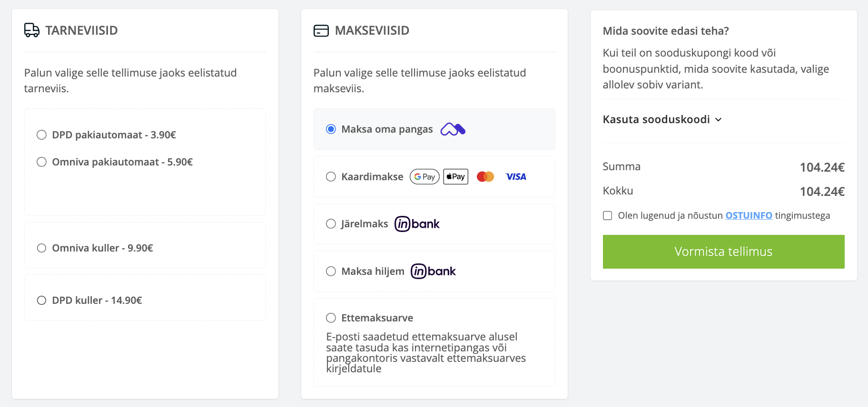Viewport: 868px width, 407px height.
Task: Click the Google Pay logo
Action: (x=424, y=177)
